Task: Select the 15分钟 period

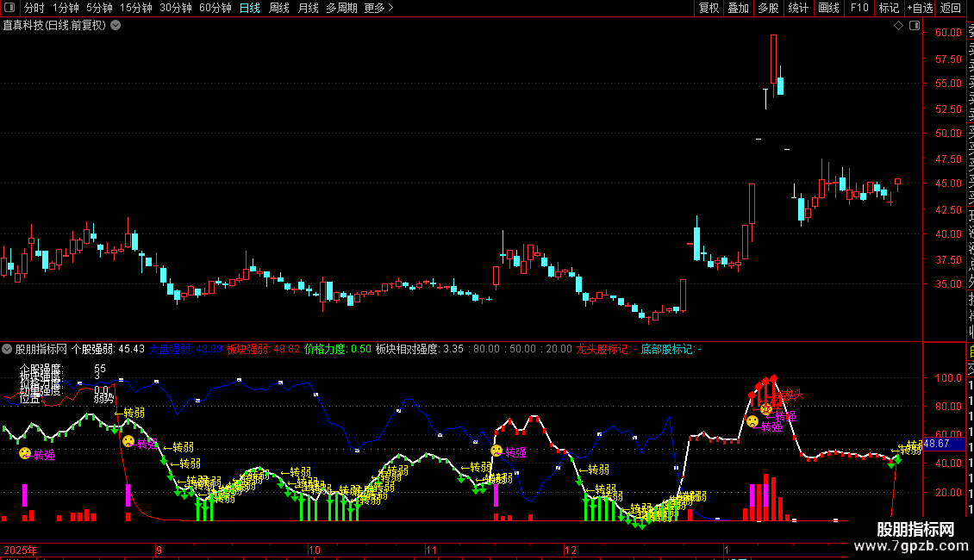Action: point(136,8)
